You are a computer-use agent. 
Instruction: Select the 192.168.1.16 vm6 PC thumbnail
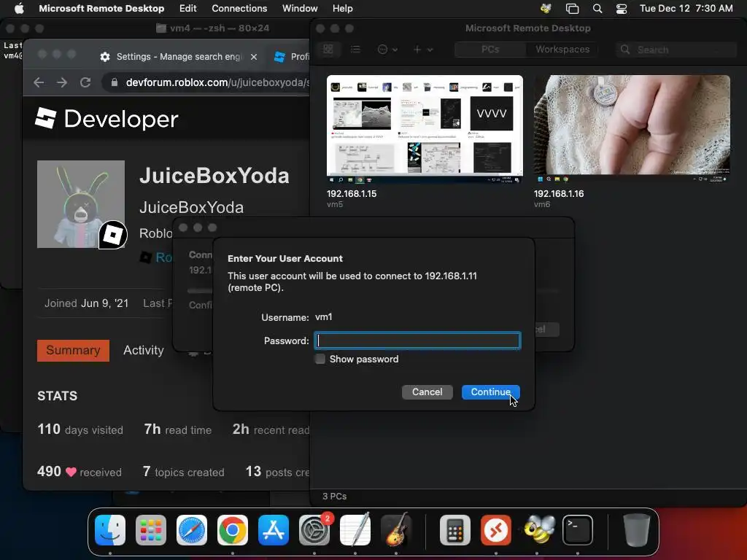tap(632, 129)
